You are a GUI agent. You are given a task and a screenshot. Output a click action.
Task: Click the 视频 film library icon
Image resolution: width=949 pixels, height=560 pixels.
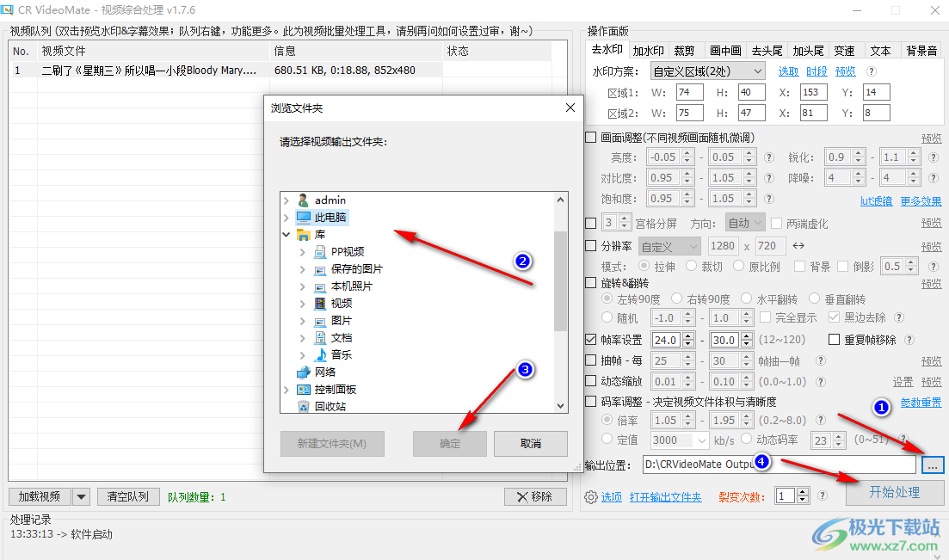click(x=320, y=304)
